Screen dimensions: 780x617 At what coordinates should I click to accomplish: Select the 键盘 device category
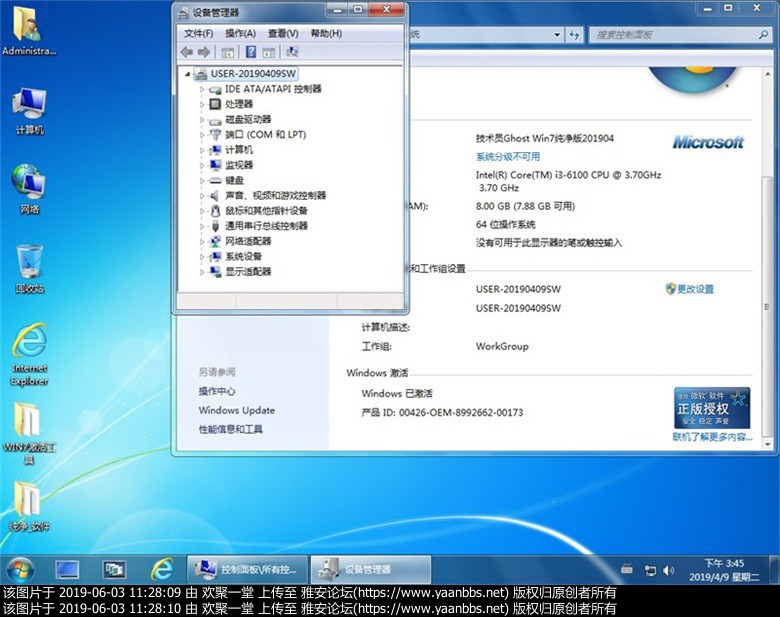234,180
